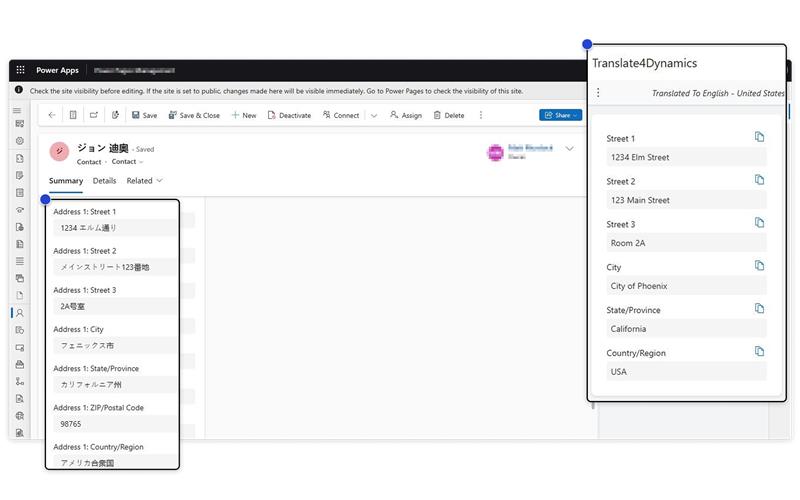Screen dimensions: 800x500
Task: Copy translated Street 3 value
Action: coord(759,222)
